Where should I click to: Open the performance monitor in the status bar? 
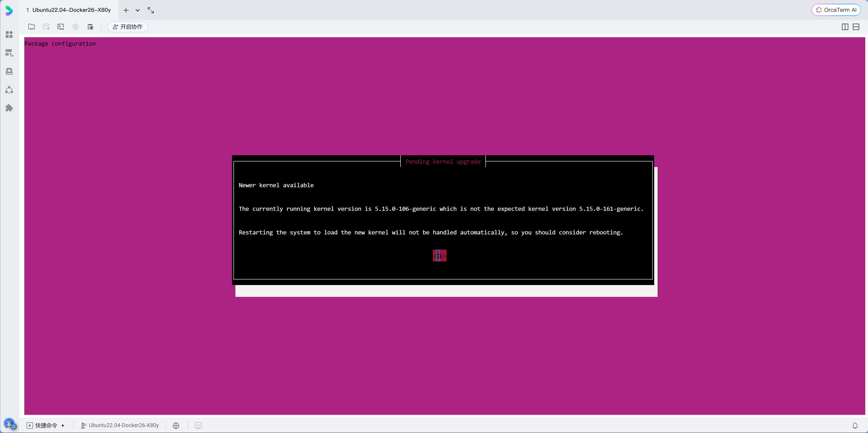(198, 425)
